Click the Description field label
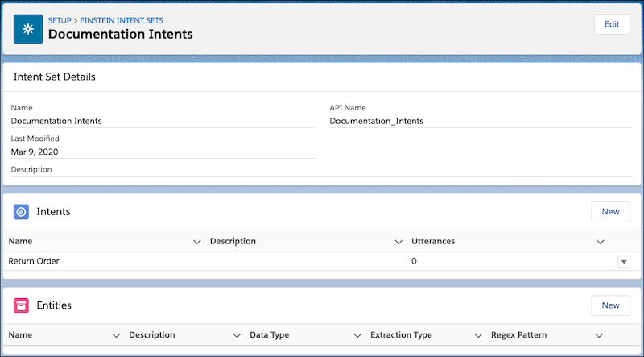This screenshot has width=644, height=357. coord(31,169)
